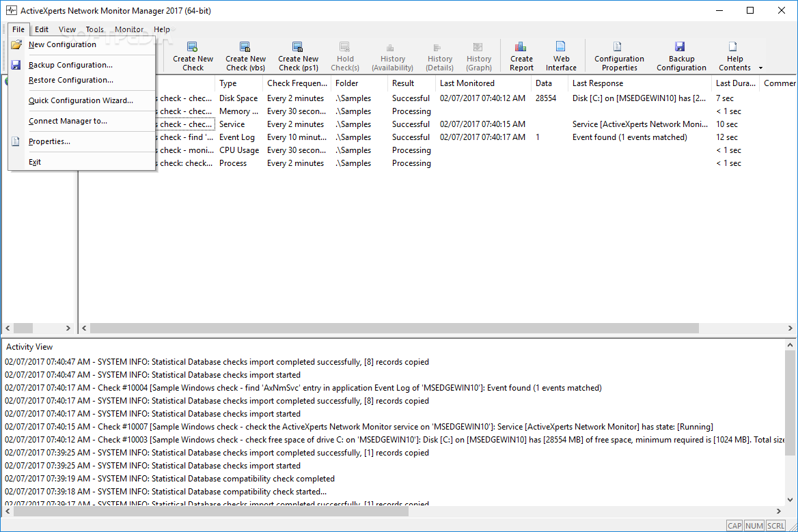Click the Activity View heading

click(x=29, y=347)
